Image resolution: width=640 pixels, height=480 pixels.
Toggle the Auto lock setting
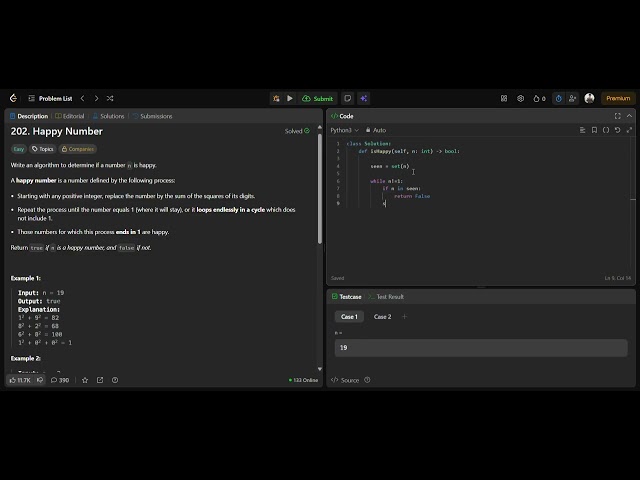click(x=376, y=130)
